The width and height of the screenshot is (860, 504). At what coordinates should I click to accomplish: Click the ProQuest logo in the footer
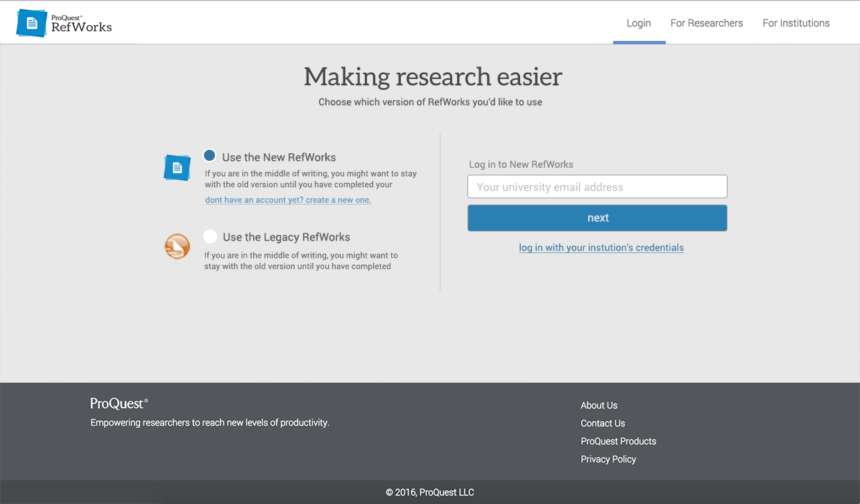(x=119, y=403)
